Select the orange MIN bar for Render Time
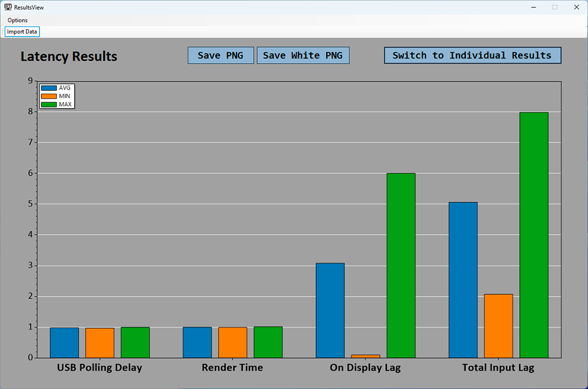Viewport: 588px width, 389px height. point(233,343)
